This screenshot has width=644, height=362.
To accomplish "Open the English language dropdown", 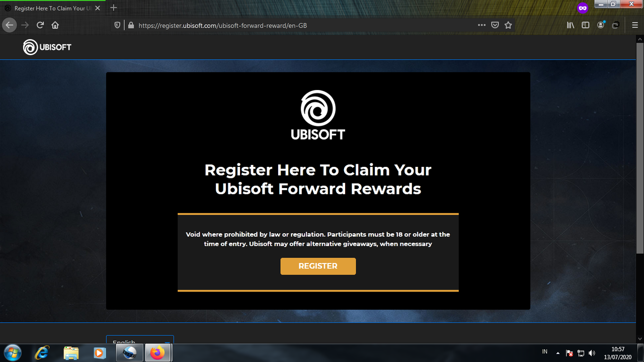I will click(x=140, y=339).
